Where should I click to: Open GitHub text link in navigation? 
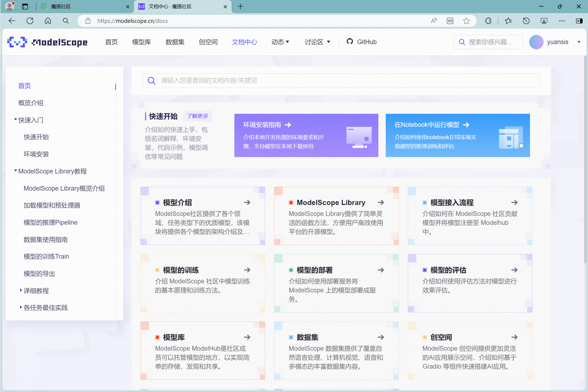pos(367,42)
